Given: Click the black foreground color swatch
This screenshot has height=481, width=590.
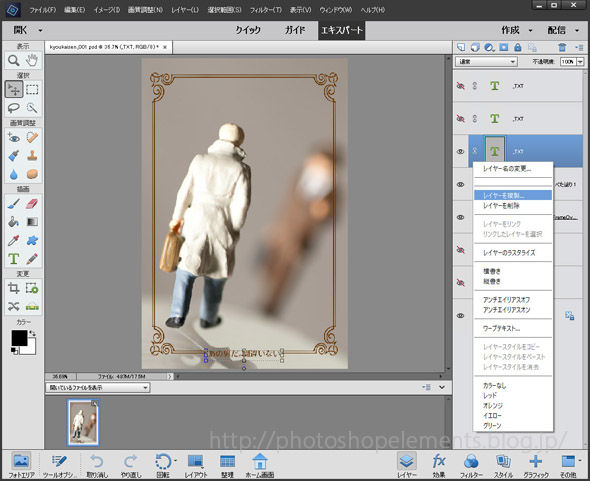Looking at the screenshot, I should click(x=19, y=338).
